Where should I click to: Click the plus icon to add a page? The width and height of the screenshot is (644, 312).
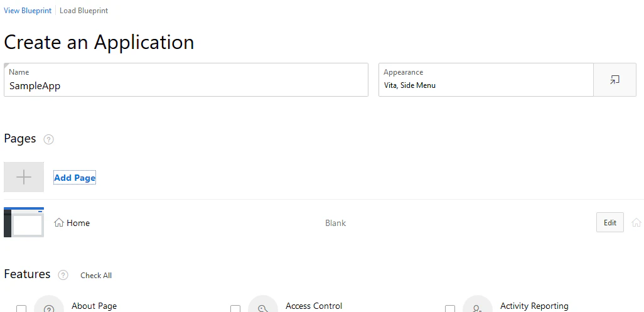pyautogui.click(x=24, y=177)
